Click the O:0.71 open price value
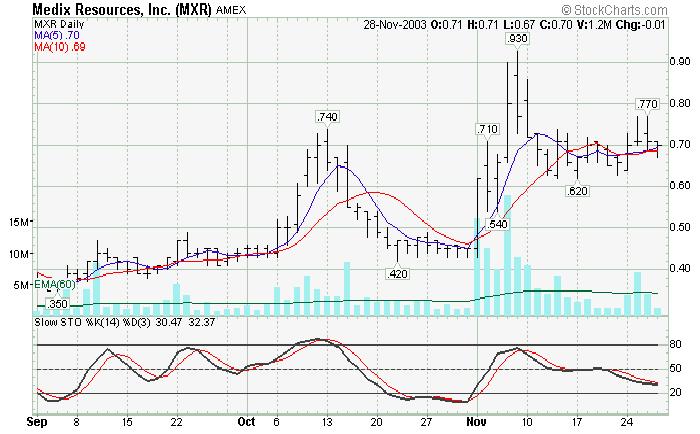Image resolution: width=700 pixels, height=434 pixels. (x=446, y=24)
